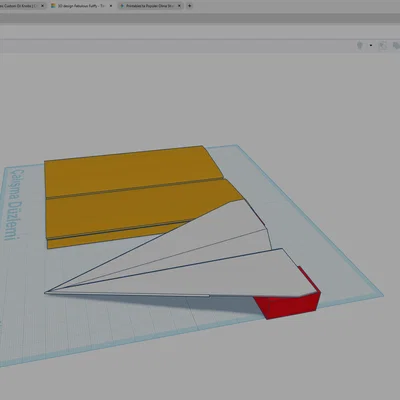Switch to the 3D design Tinkercad tab
The image size is (400, 400).
click(81, 6)
